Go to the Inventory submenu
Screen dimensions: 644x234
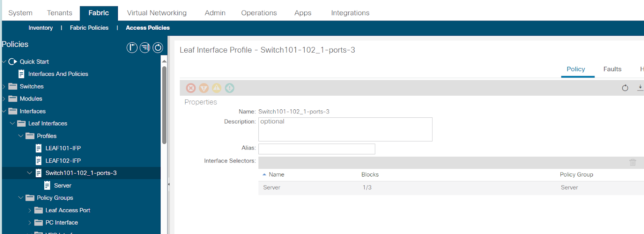(41, 28)
